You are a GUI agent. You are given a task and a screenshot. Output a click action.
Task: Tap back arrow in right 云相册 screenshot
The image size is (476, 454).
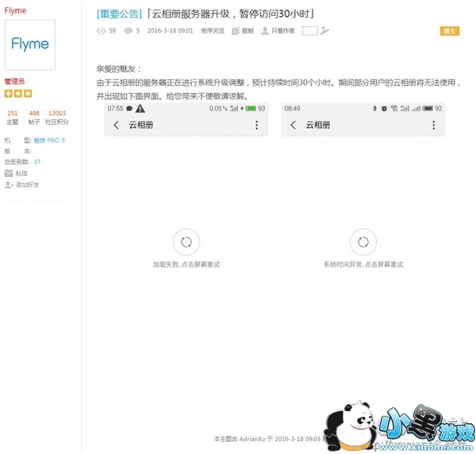coord(293,125)
